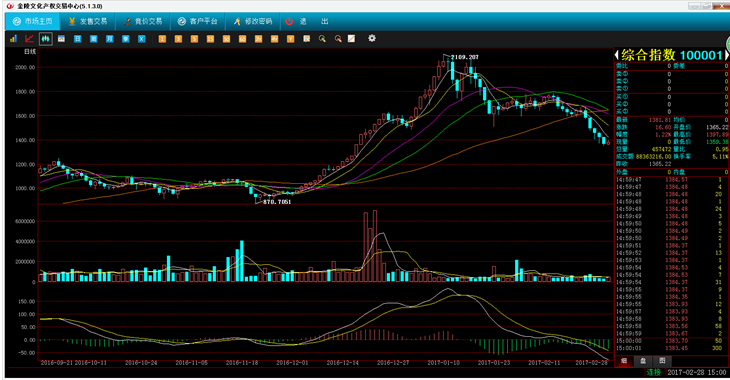Image resolution: width=730 pixels, height=380 pixels.
Task: Select the 细 detail tab at panel bottom
Action: (x=624, y=360)
